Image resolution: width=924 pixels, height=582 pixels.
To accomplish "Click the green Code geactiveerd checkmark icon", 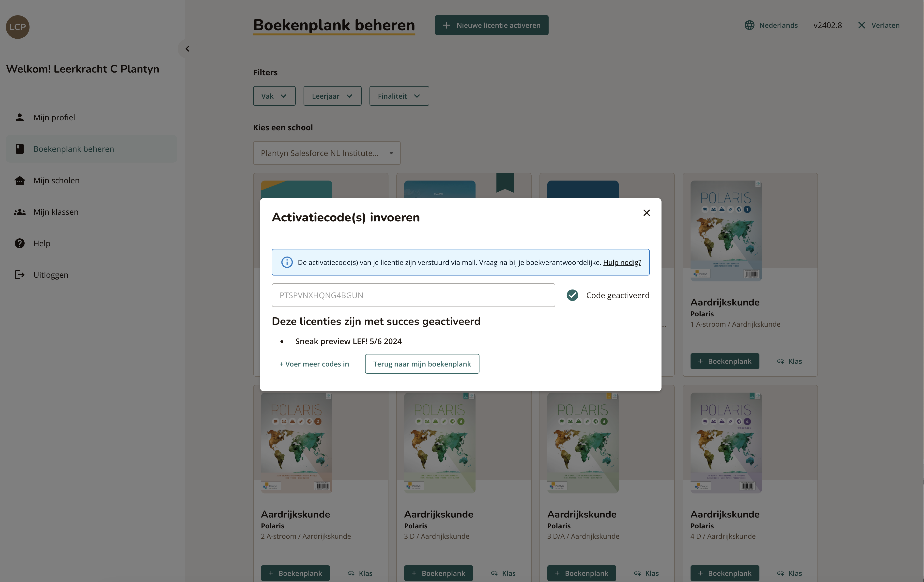I will coord(572,295).
